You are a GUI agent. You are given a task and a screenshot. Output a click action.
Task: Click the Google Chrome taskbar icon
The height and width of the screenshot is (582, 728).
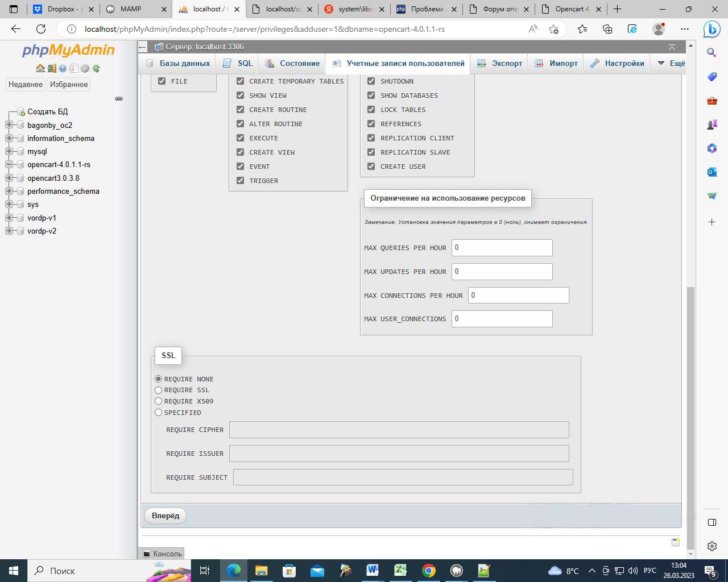click(429, 571)
